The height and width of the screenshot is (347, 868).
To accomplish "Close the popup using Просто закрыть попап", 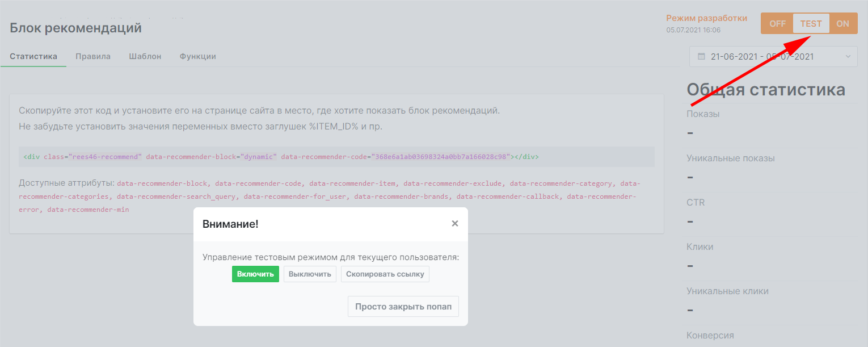I will click(x=403, y=306).
